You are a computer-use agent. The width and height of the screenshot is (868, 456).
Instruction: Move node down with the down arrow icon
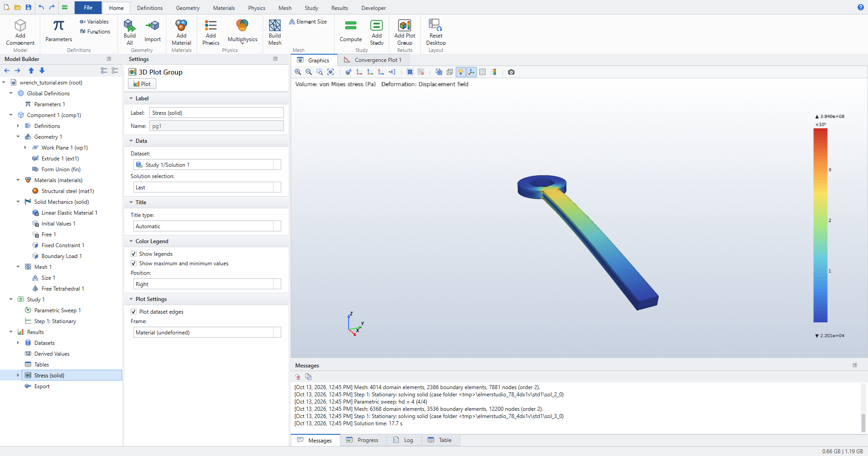click(x=42, y=71)
